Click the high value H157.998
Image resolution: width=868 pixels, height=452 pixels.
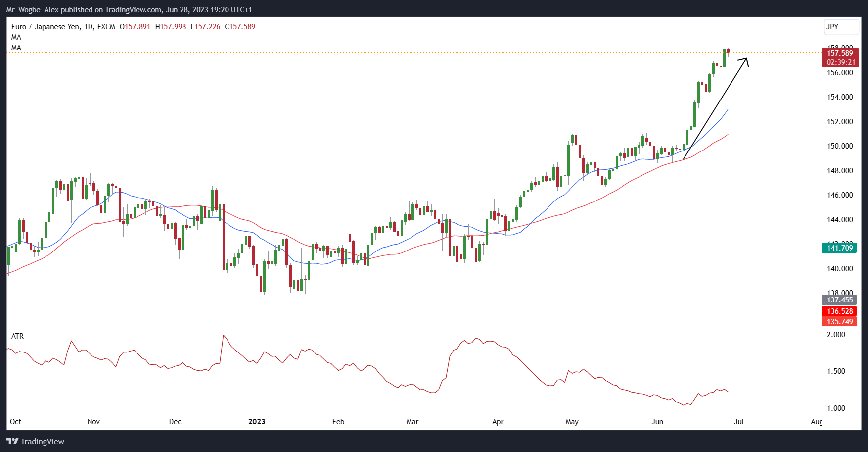pos(171,27)
